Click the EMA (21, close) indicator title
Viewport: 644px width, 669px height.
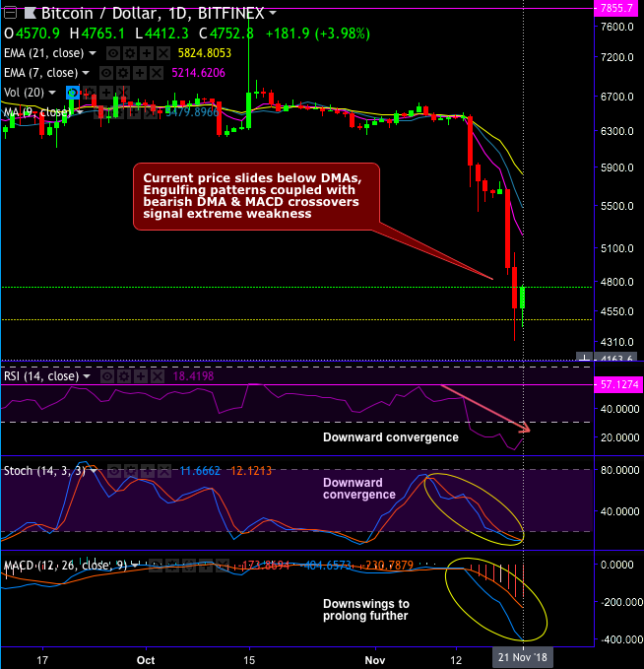click(x=44, y=53)
